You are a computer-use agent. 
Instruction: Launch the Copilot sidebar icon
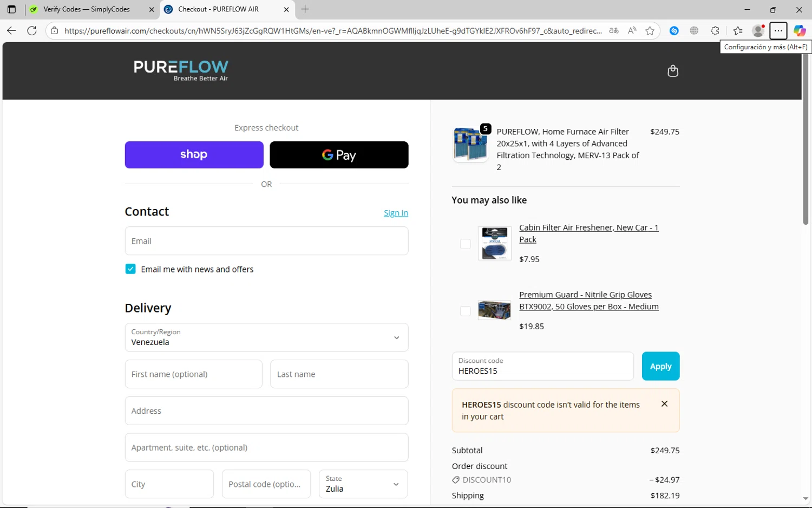coord(800,31)
